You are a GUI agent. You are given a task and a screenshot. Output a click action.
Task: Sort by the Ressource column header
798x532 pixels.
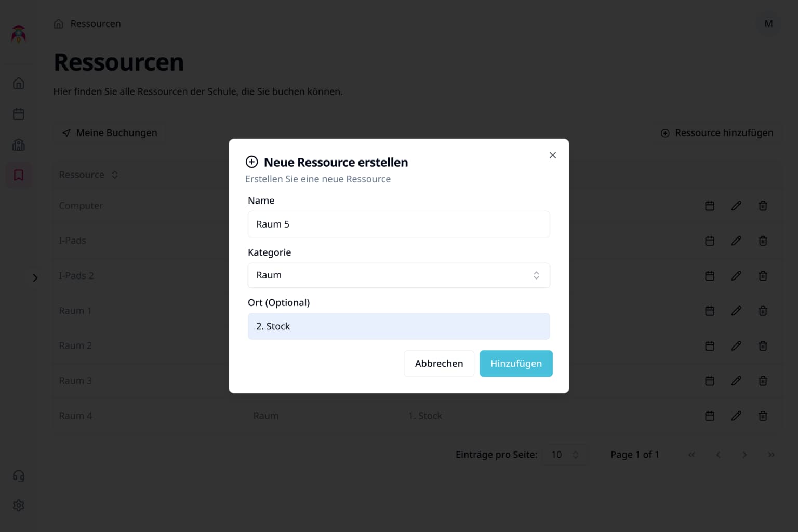[88, 175]
